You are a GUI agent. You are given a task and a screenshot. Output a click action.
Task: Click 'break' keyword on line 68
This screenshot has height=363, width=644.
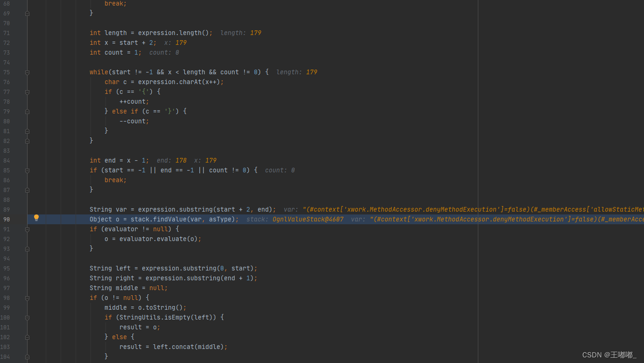[114, 4]
